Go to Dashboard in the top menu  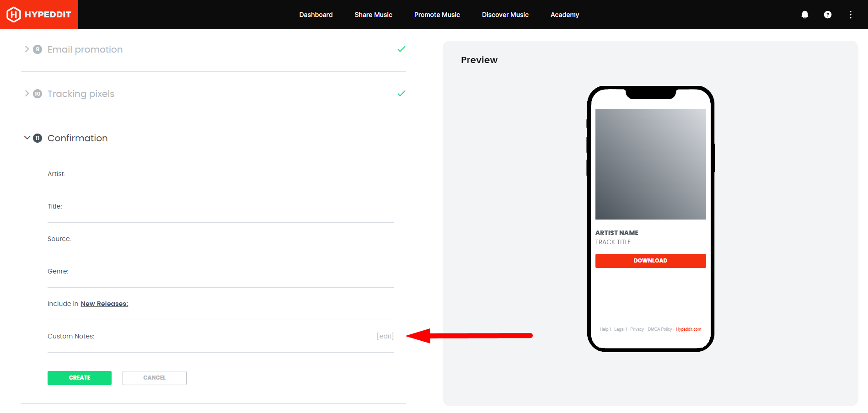tap(316, 15)
